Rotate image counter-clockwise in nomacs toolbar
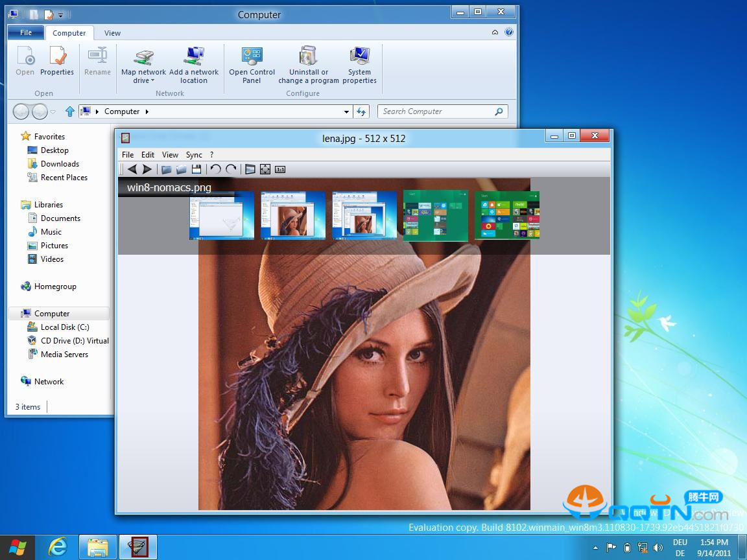Image resolution: width=747 pixels, height=560 pixels. [216, 169]
